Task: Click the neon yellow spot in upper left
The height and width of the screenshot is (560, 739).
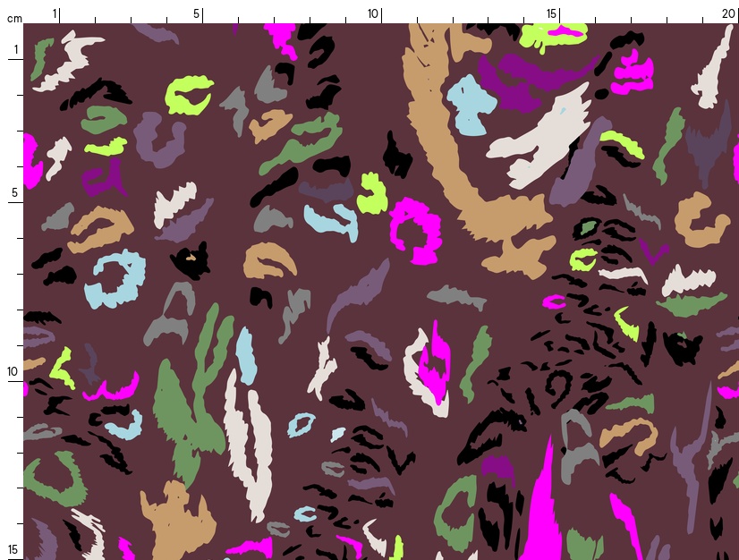Action: pos(189,94)
